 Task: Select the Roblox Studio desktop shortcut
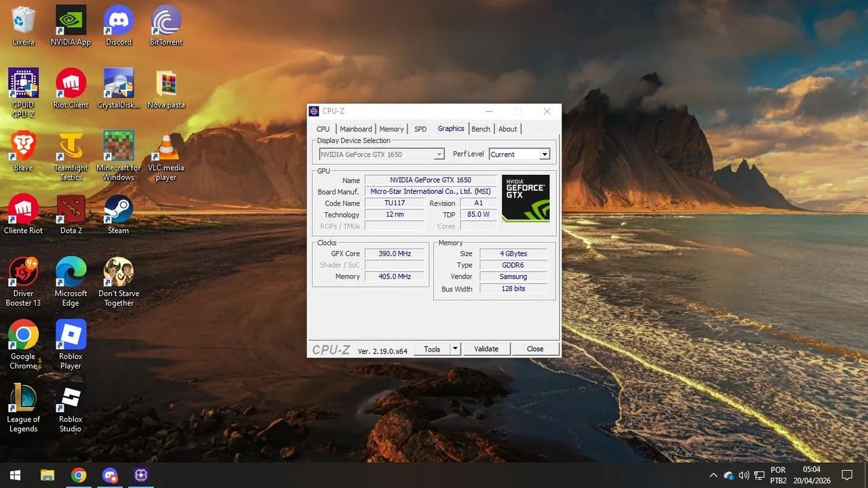(x=71, y=408)
